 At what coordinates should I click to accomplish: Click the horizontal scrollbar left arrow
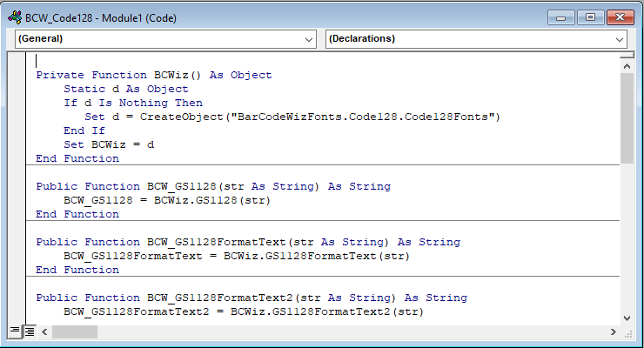[x=44, y=331]
